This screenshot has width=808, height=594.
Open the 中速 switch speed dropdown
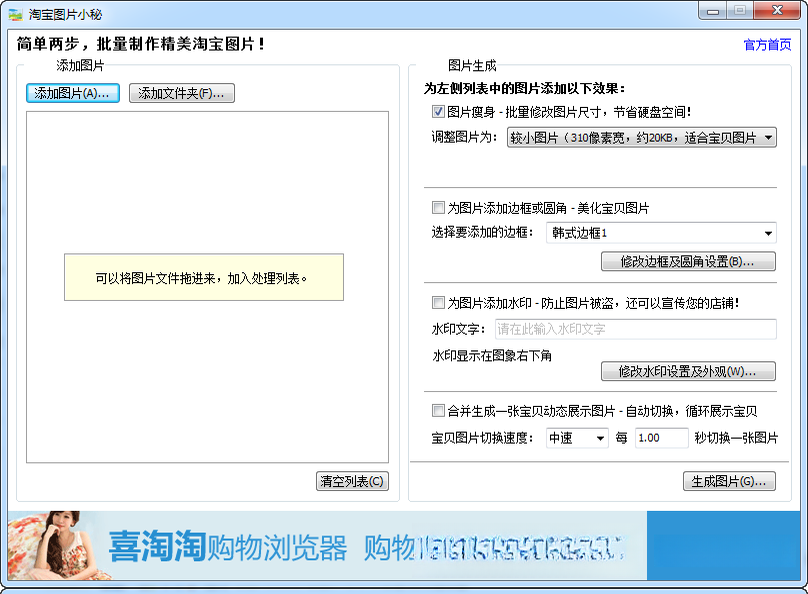[x=577, y=438]
